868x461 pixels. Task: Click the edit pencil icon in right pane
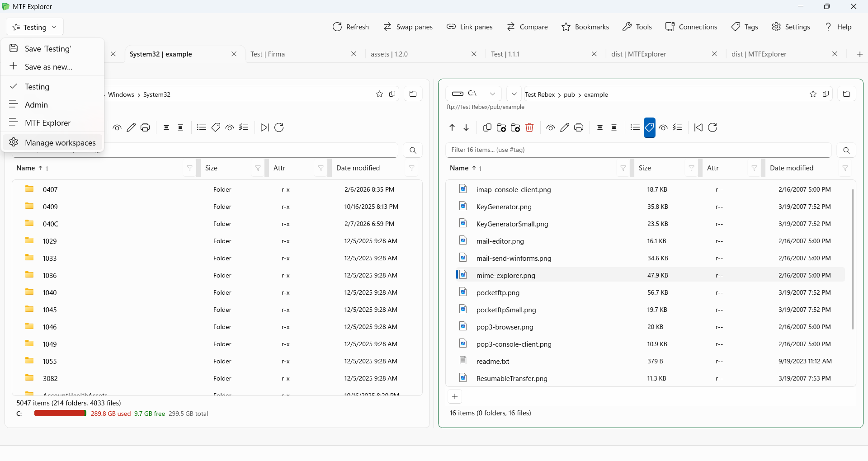[x=564, y=128]
